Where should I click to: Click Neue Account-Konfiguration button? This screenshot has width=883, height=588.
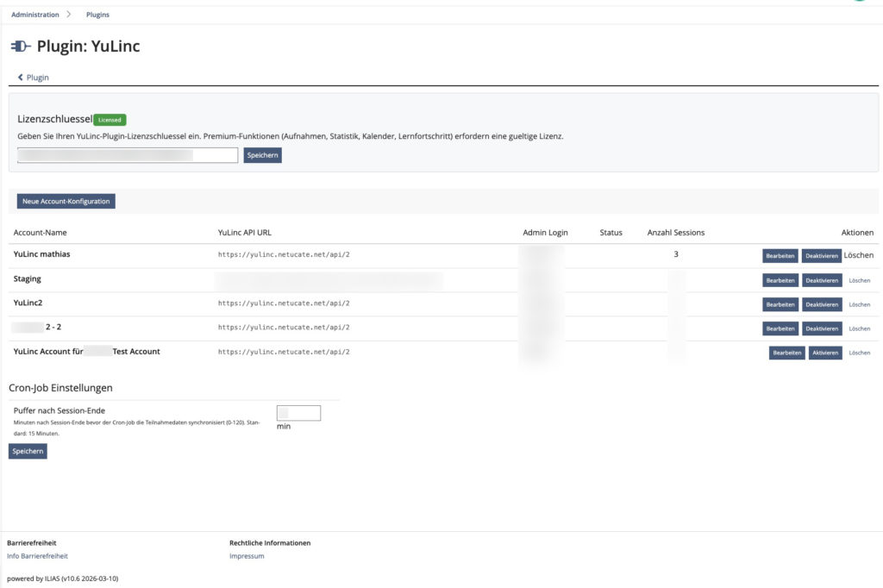click(x=66, y=201)
